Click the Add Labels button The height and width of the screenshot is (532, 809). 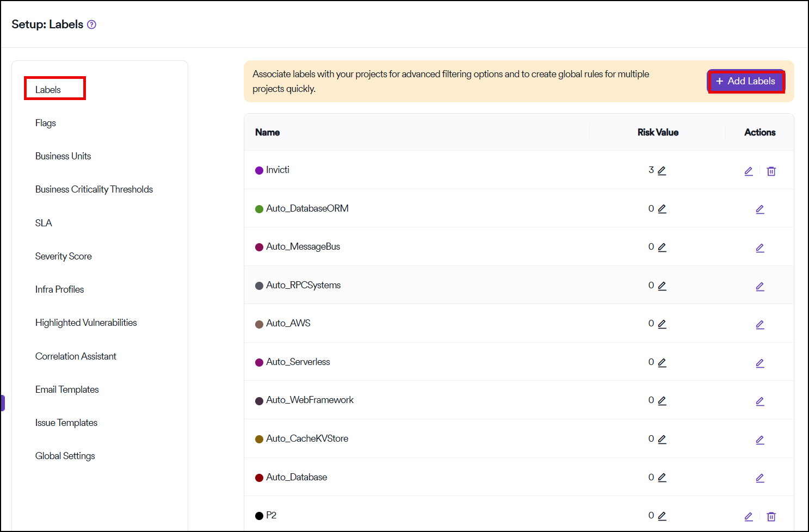pyautogui.click(x=745, y=82)
